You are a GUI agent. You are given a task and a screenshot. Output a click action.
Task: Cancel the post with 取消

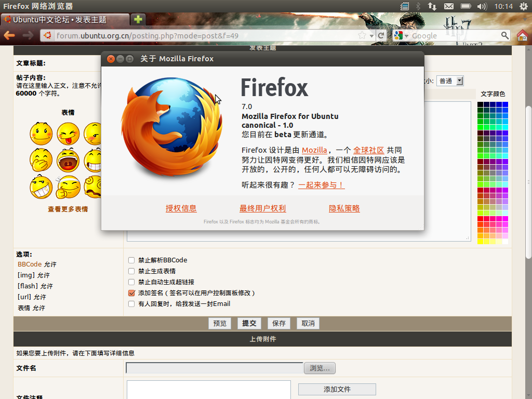pyautogui.click(x=308, y=323)
